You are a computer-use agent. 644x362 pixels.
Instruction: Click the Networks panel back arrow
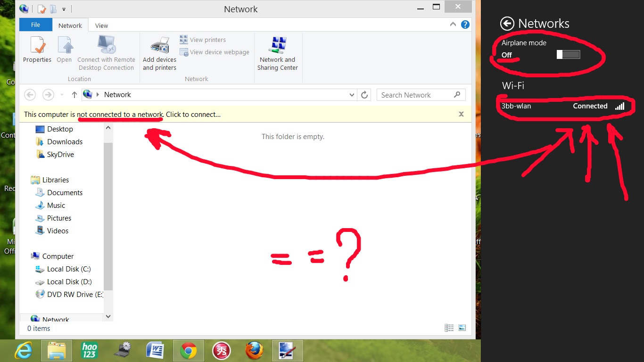[x=507, y=24]
